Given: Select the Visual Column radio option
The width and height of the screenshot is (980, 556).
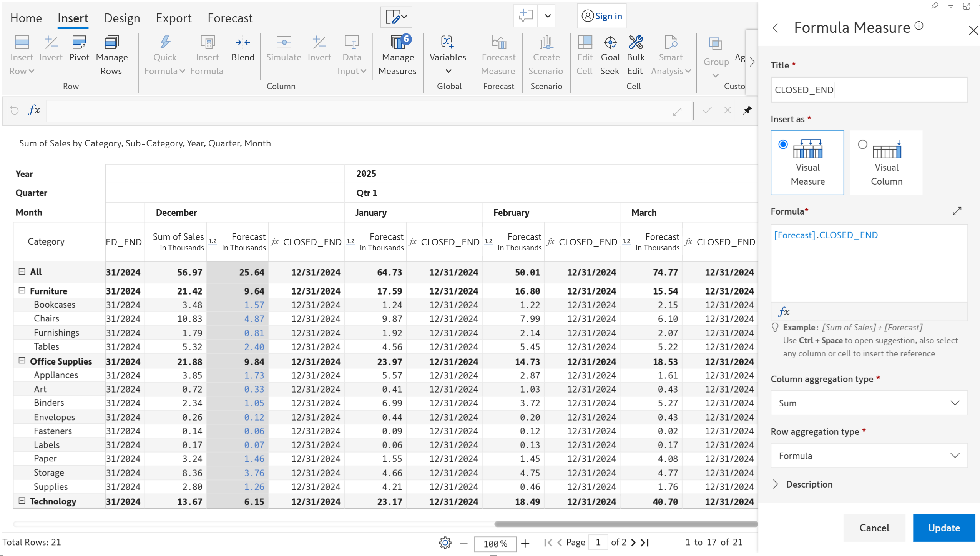Looking at the screenshot, I should (862, 145).
